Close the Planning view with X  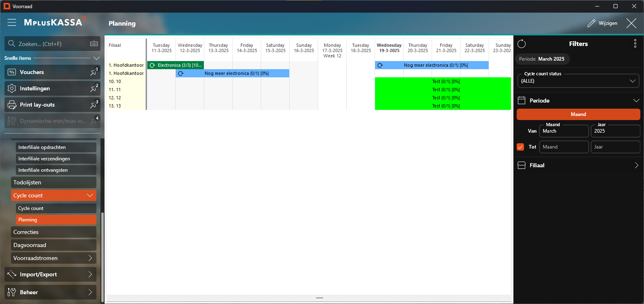pyautogui.click(x=631, y=23)
